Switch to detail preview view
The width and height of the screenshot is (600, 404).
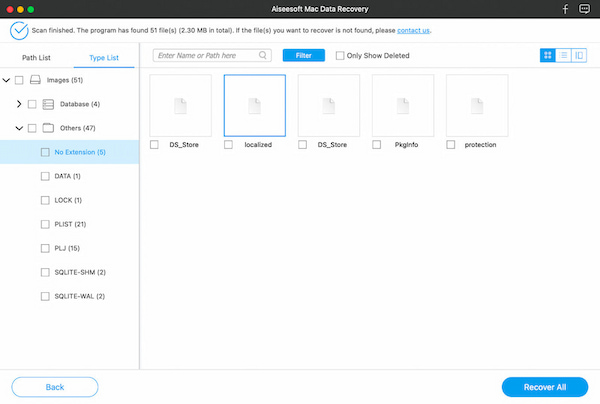point(578,55)
